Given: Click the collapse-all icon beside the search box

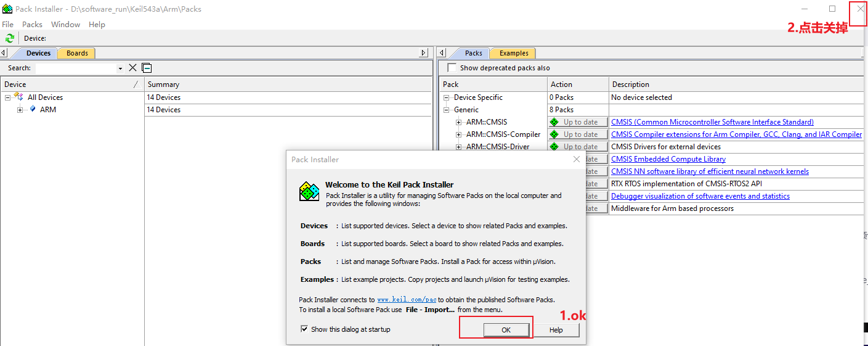Looking at the screenshot, I should coord(147,68).
